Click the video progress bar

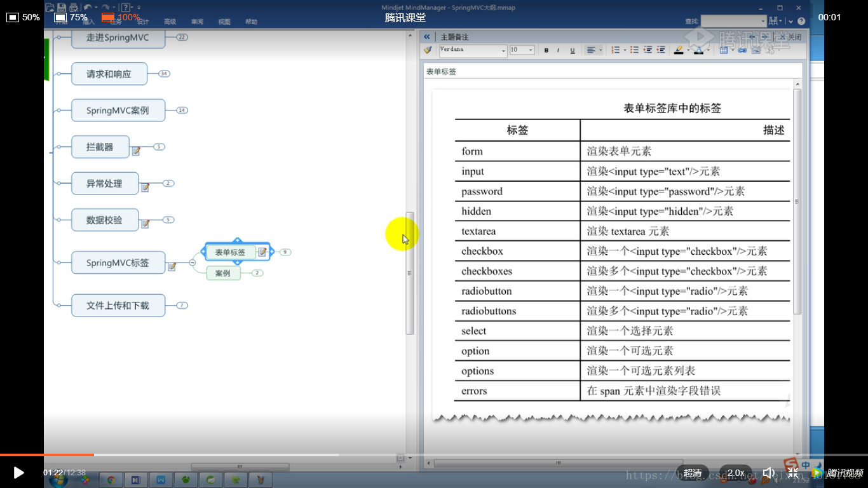click(434, 455)
